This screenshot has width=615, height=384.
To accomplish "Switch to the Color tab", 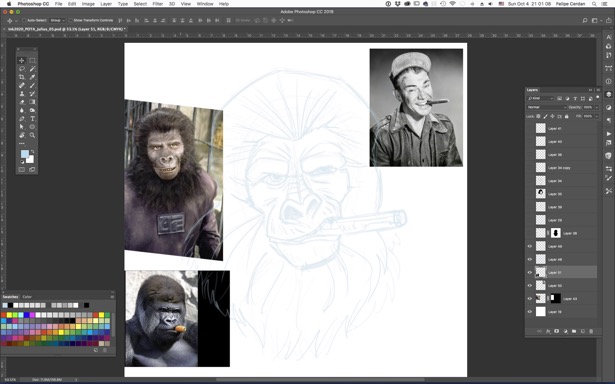I will point(27,297).
